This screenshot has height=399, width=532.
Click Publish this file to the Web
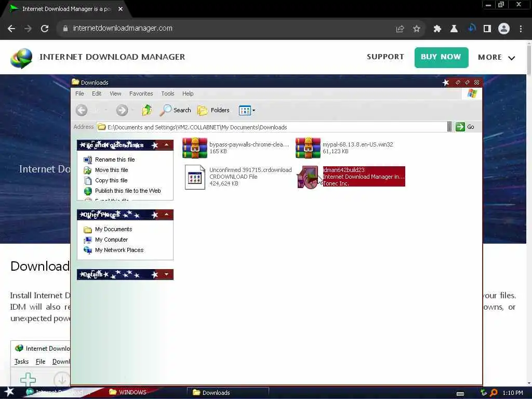pos(128,191)
